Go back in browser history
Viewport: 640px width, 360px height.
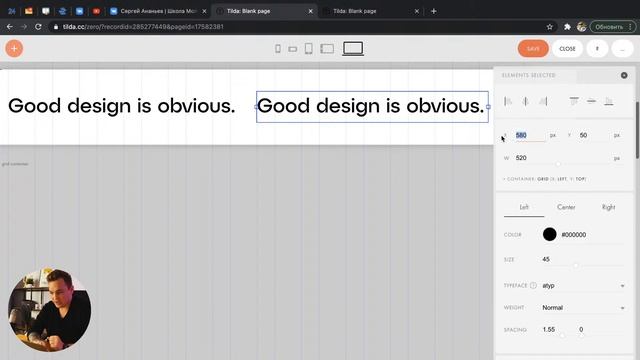click(10, 27)
